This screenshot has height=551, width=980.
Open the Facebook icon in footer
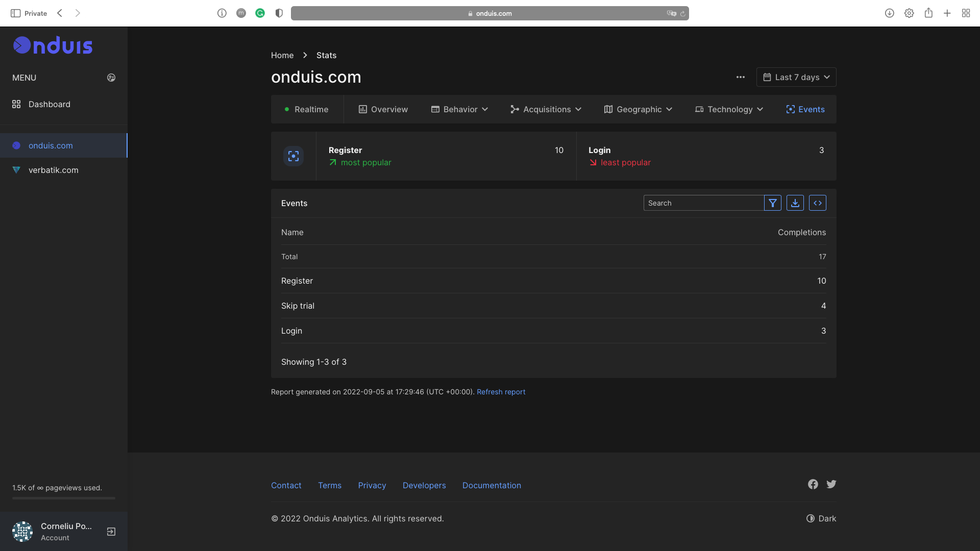point(813,484)
